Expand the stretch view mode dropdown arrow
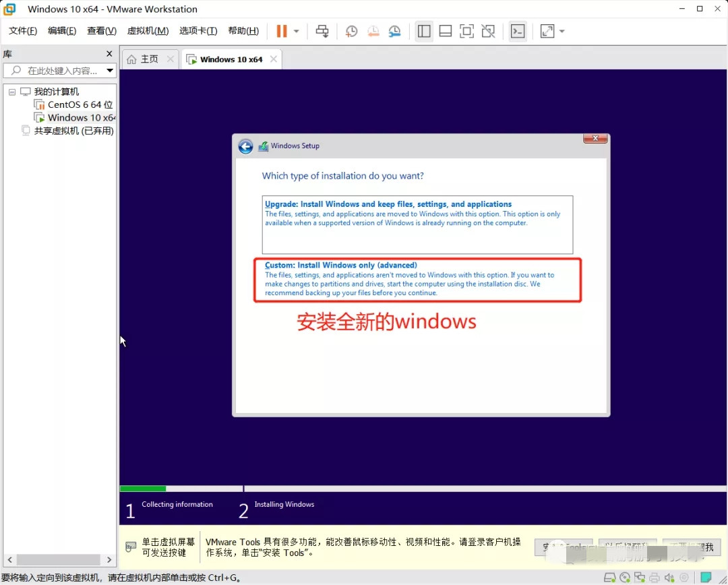Screen dimensions: 728x585 (562, 31)
